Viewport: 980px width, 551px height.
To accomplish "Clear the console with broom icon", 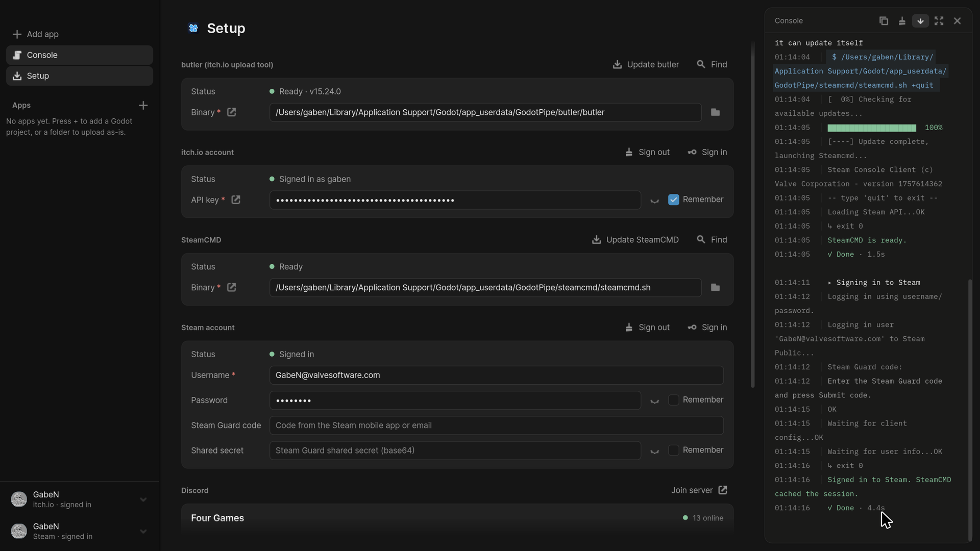I will pos(902,21).
